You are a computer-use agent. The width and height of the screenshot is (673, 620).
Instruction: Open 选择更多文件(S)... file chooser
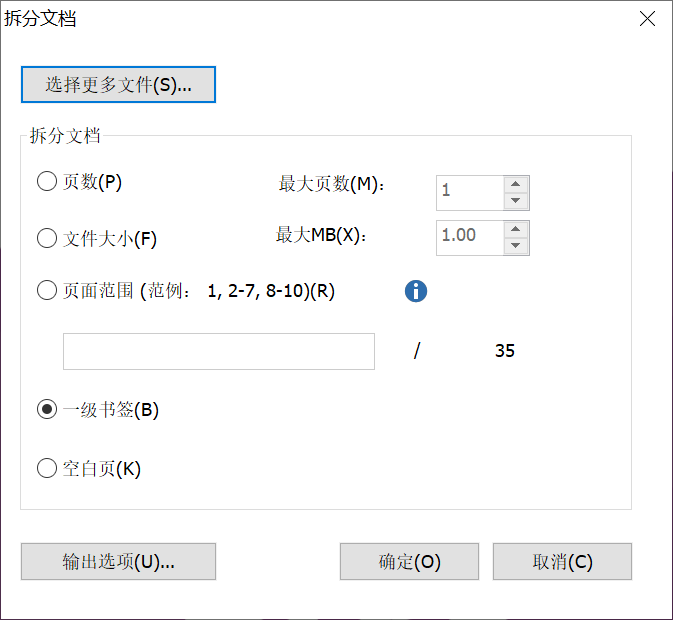click(x=118, y=85)
